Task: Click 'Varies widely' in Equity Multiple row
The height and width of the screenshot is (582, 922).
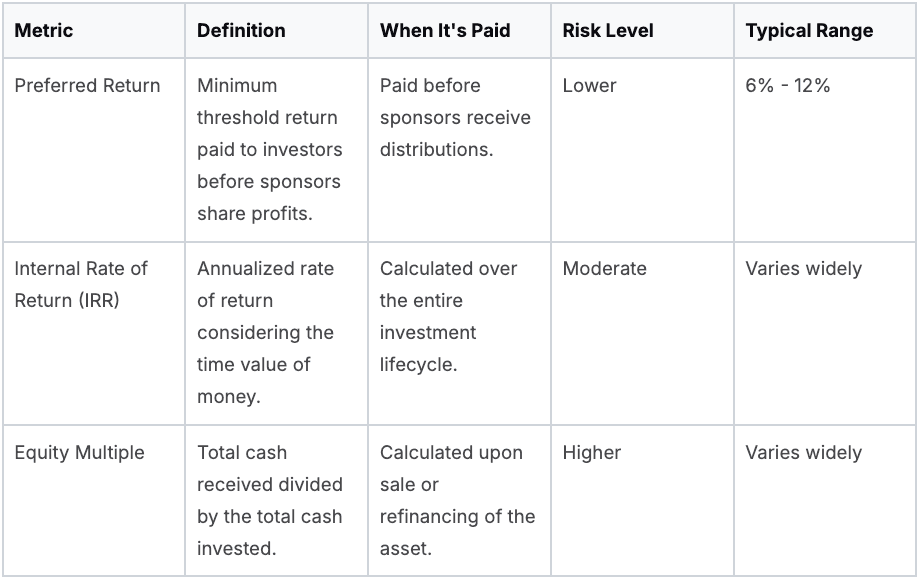Action: point(803,452)
